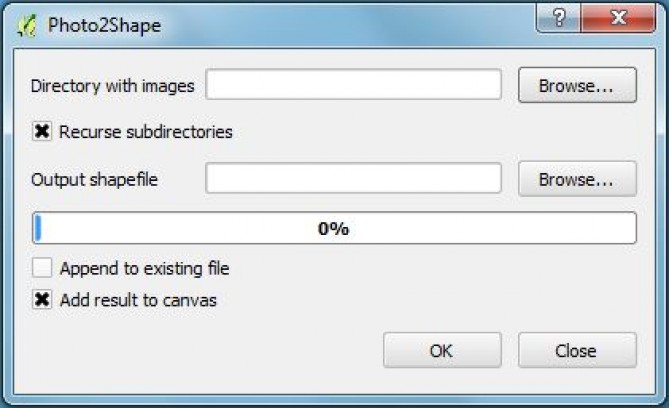
Task: Uncheck the Recurse subdirectories checkbox
Action: 42,131
